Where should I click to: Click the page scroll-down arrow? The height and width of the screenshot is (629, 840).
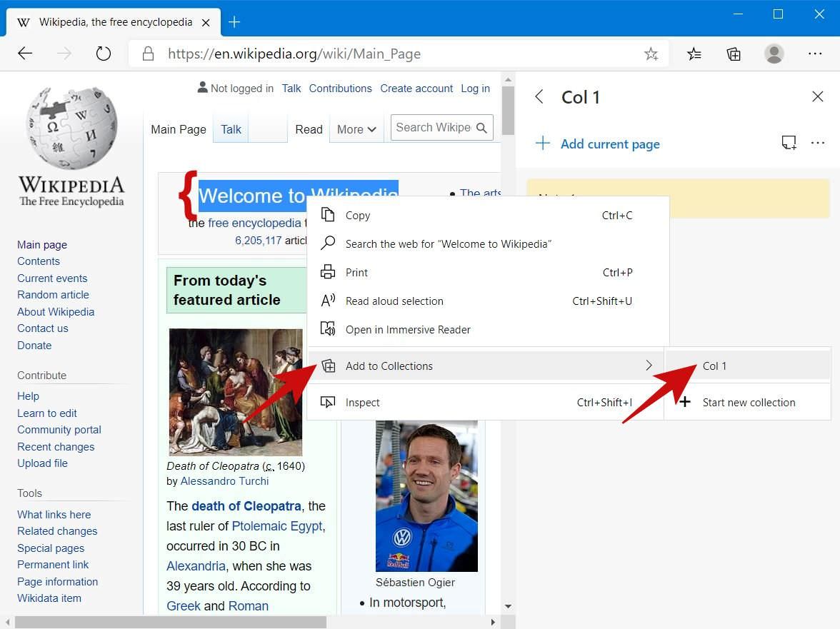(x=508, y=607)
